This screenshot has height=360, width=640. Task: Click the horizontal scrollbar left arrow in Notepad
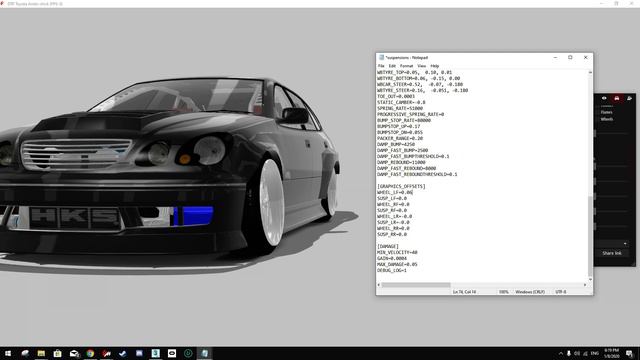(379, 285)
